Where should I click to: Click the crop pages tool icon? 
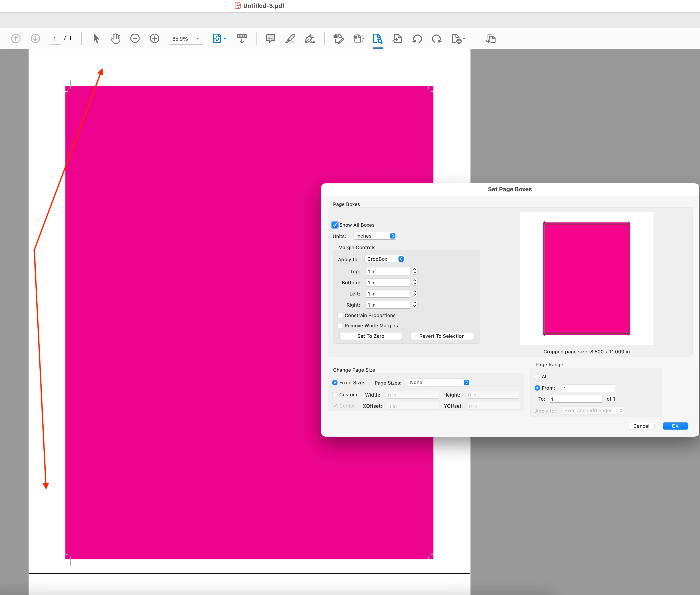pyautogui.click(x=377, y=39)
